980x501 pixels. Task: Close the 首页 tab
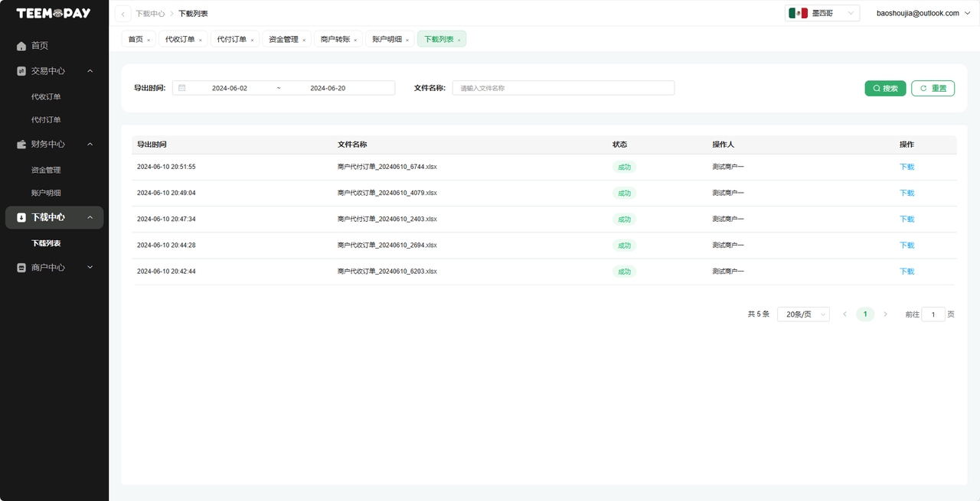pyautogui.click(x=149, y=40)
